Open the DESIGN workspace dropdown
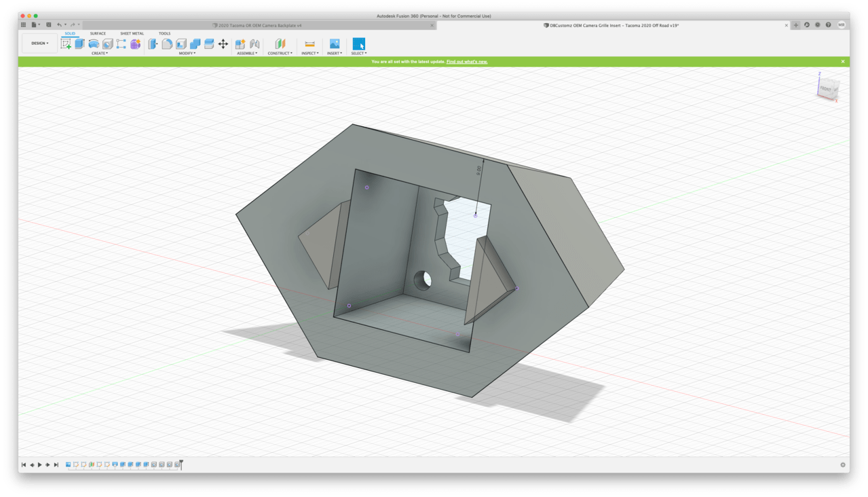868x497 pixels. point(39,43)
